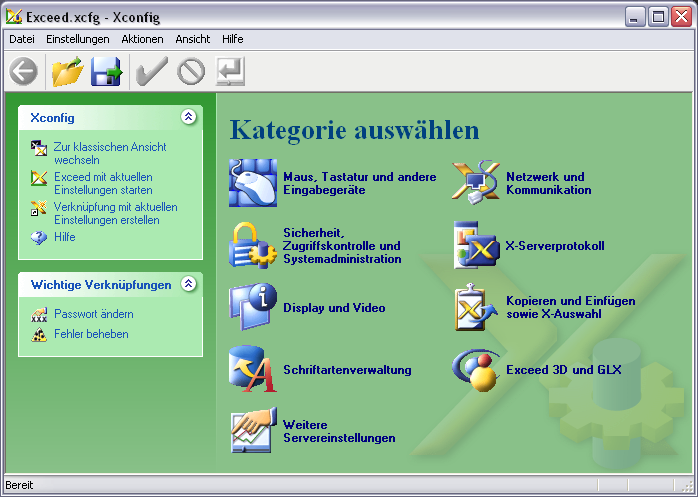Open a configuration file with folder icon
The height and width of the screenshot is (497, 698).
pyautogui.click(x=68, y=71)
